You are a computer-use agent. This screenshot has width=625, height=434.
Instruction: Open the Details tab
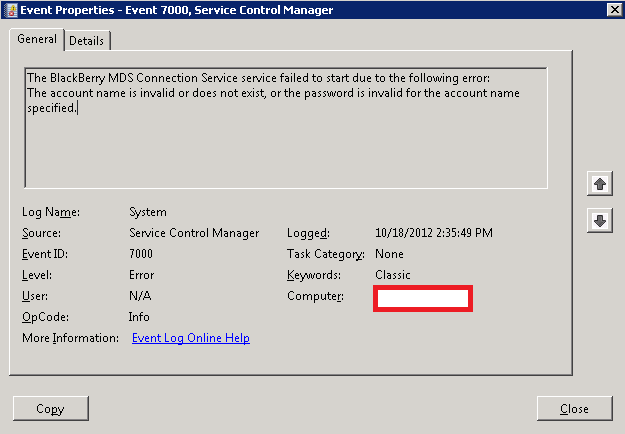pyautogui.click(x=88, y=40)
